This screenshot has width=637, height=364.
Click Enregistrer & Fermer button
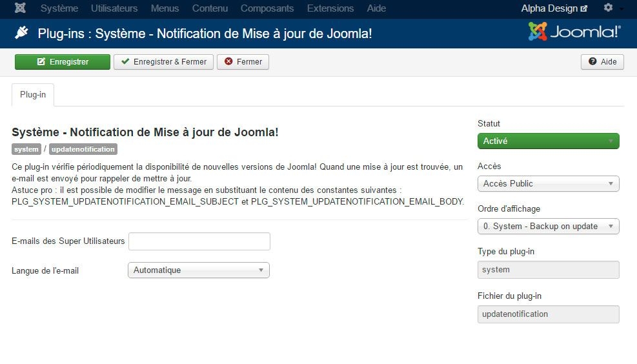(163, 62)
